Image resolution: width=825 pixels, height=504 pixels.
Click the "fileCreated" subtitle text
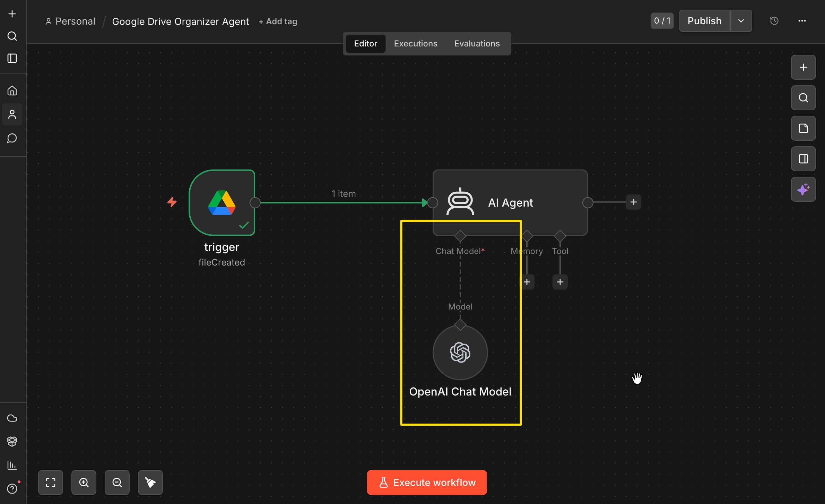point(222,262)
